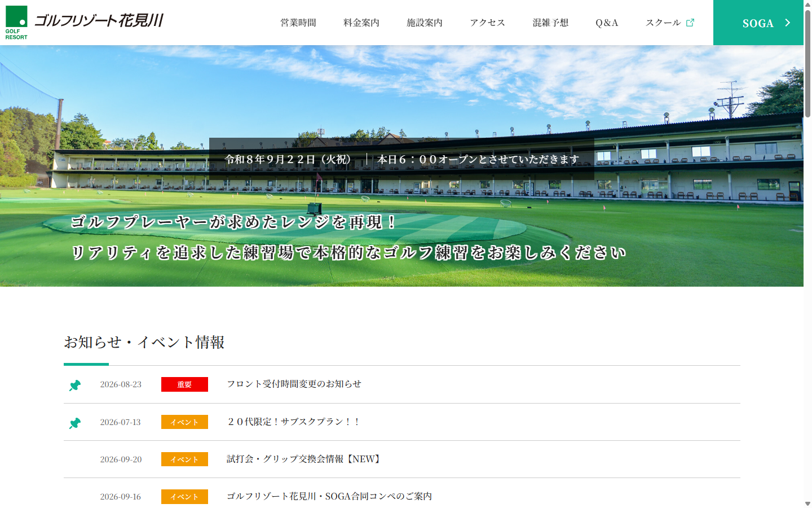Viewport: 812px width, 508px height.
Task: Open ２０代限定！サブスクプラン！！ event
Action: (294, 422)
